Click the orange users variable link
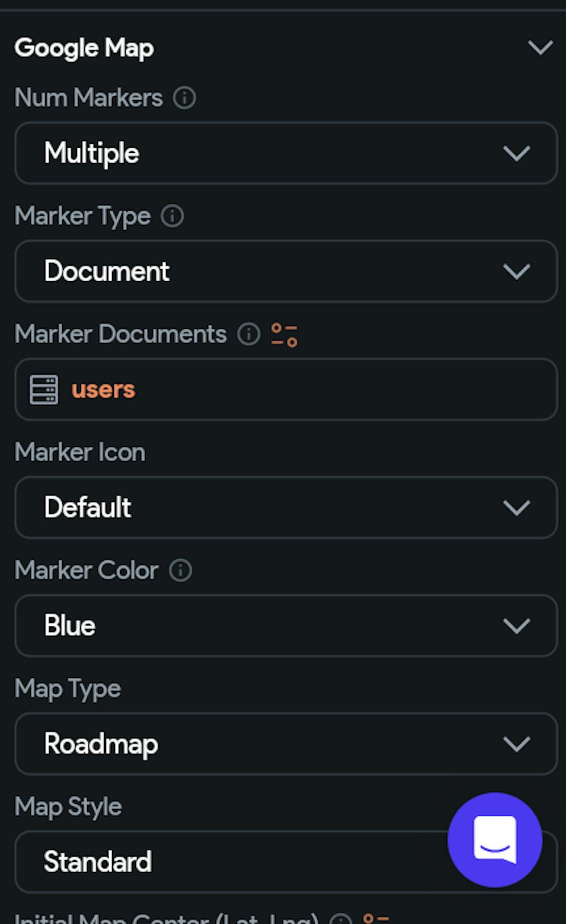Viewport: 566px width, 924px height. coord(103,390)
